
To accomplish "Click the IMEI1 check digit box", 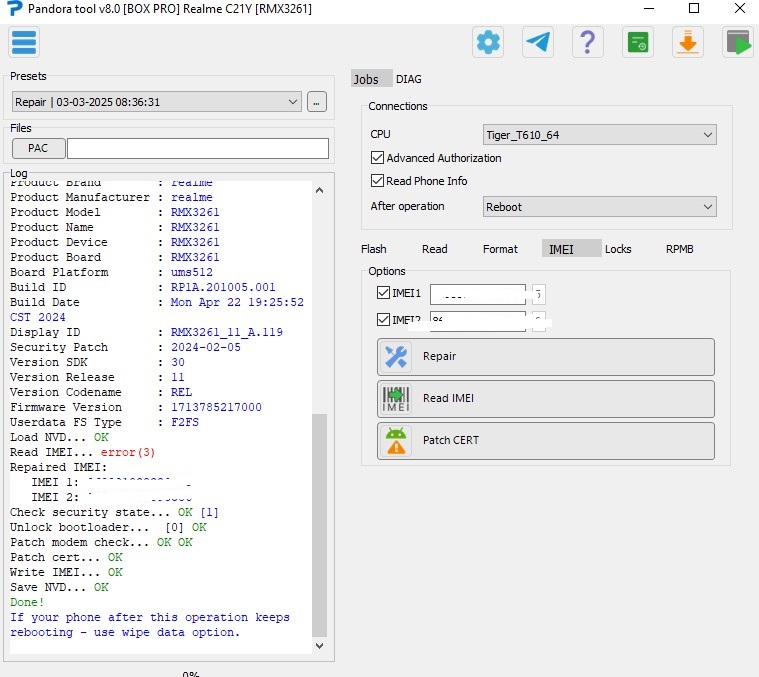I will point(538,294).
